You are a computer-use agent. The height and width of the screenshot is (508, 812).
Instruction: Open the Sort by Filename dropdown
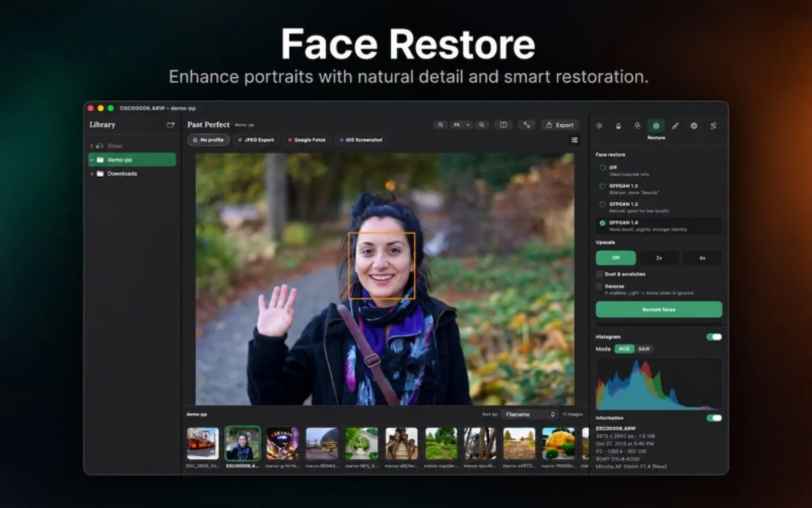(530, 415)
